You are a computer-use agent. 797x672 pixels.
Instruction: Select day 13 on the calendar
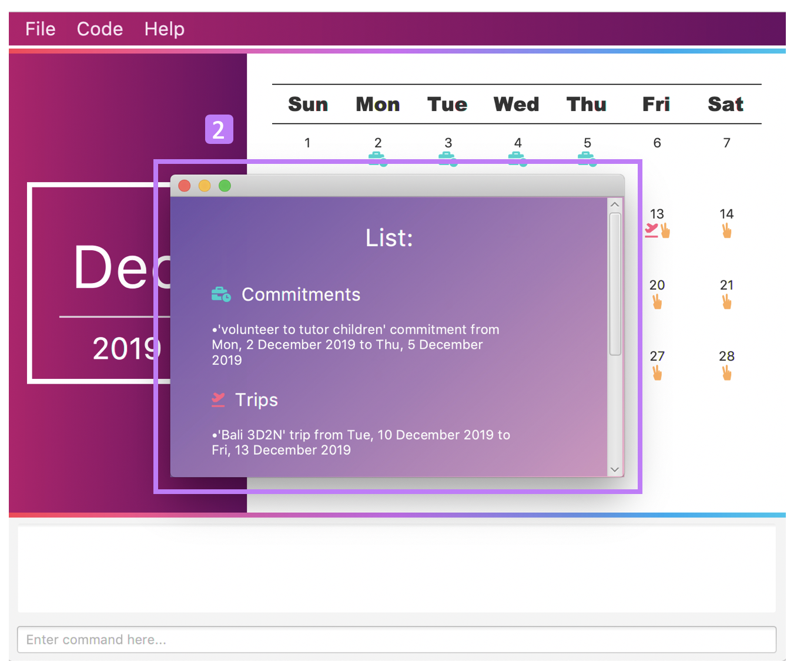coord(657,214)
